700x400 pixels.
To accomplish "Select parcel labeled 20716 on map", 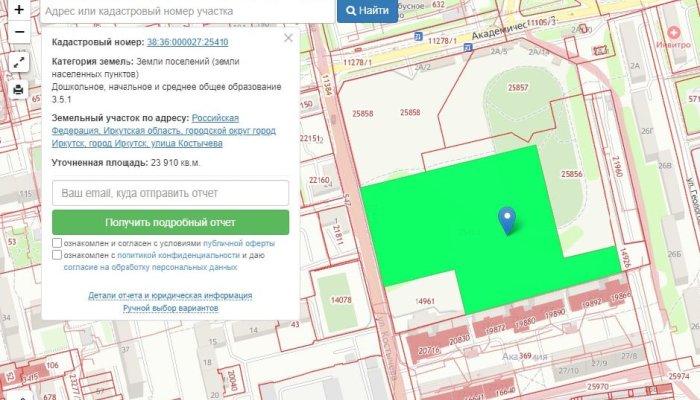I will pos(429,350).
